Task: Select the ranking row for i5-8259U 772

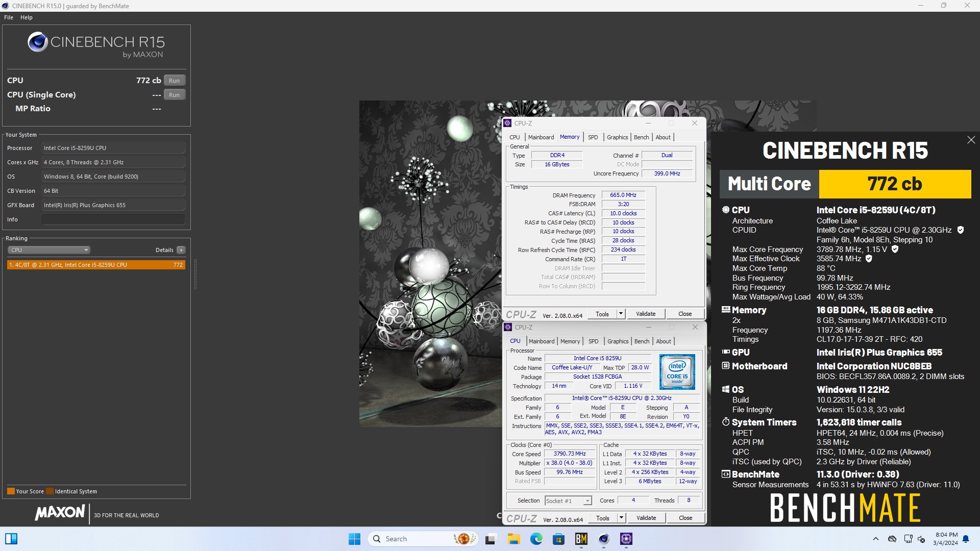Action: pyautogui.click(x=96, y=265)
